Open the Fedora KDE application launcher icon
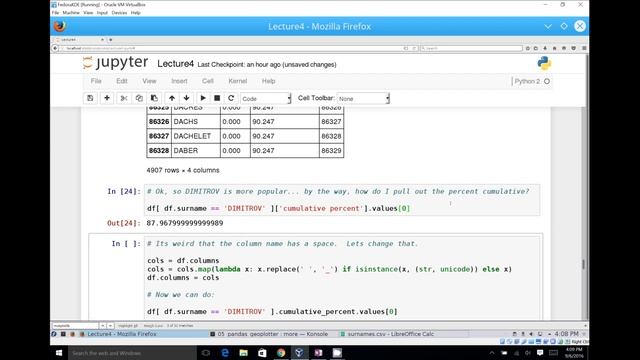The image size is (640, 360). point(54,334)
